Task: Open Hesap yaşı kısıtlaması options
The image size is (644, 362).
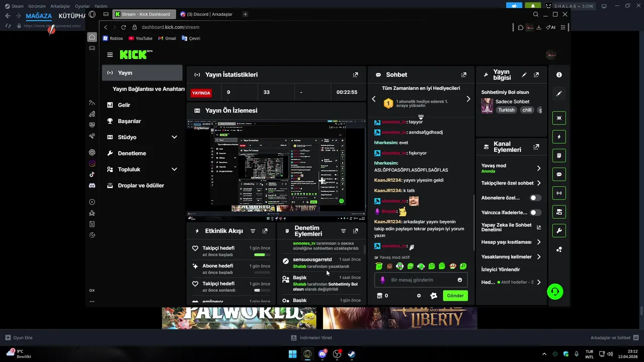Action: (511, 242)
